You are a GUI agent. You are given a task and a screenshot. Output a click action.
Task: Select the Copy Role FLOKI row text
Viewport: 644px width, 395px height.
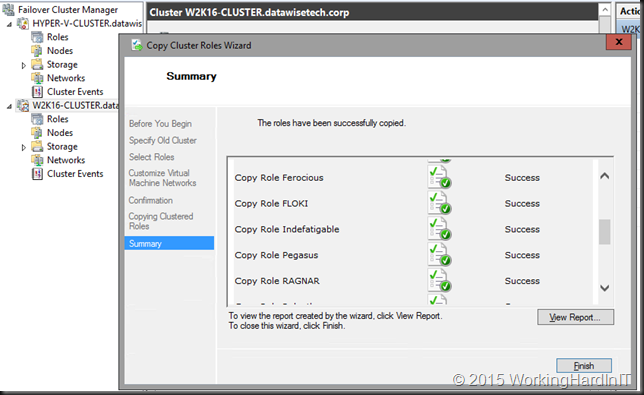[271, 203]
